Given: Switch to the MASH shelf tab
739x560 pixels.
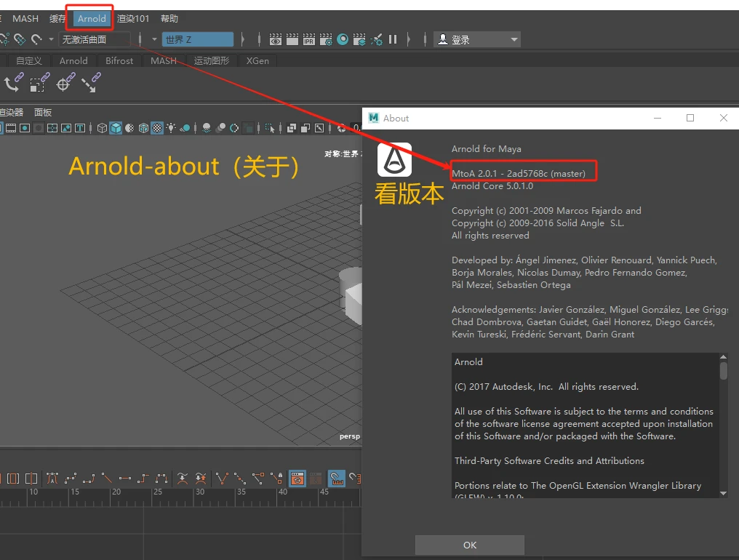Looking at the screenshot, I should 163,61.
